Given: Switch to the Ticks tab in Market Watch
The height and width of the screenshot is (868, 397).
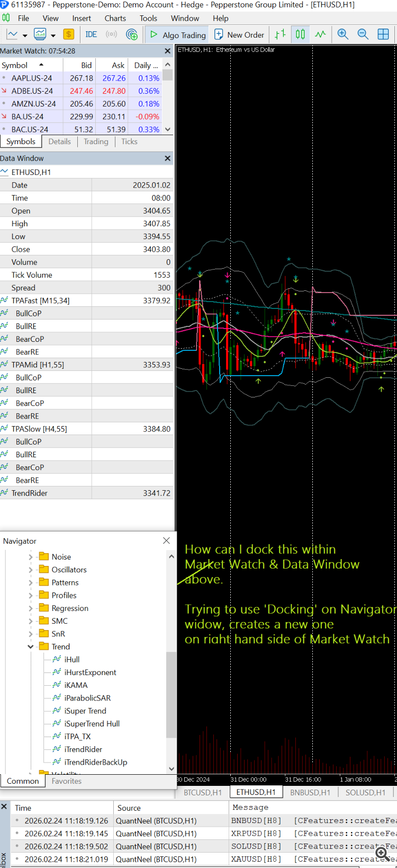Looking at the screenshot, I should pos(129,141).
